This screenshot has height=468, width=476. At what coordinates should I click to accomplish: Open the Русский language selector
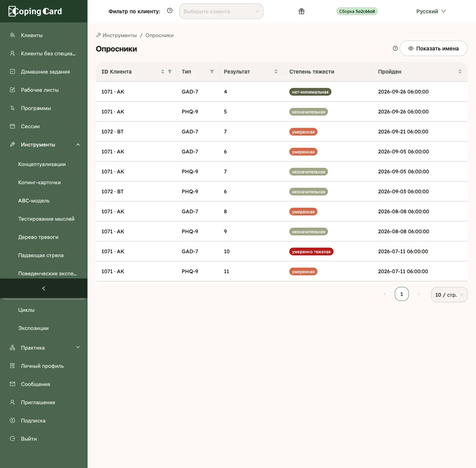click(431, 11)
